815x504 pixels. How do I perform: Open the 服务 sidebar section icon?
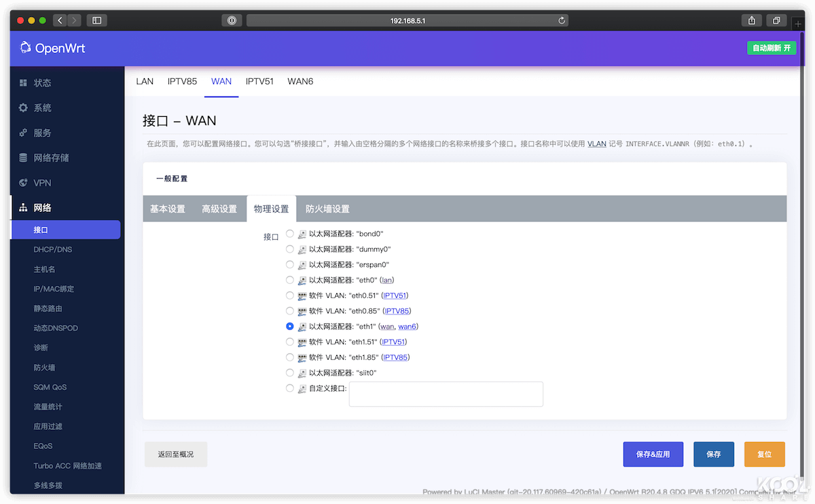point(22,132)
